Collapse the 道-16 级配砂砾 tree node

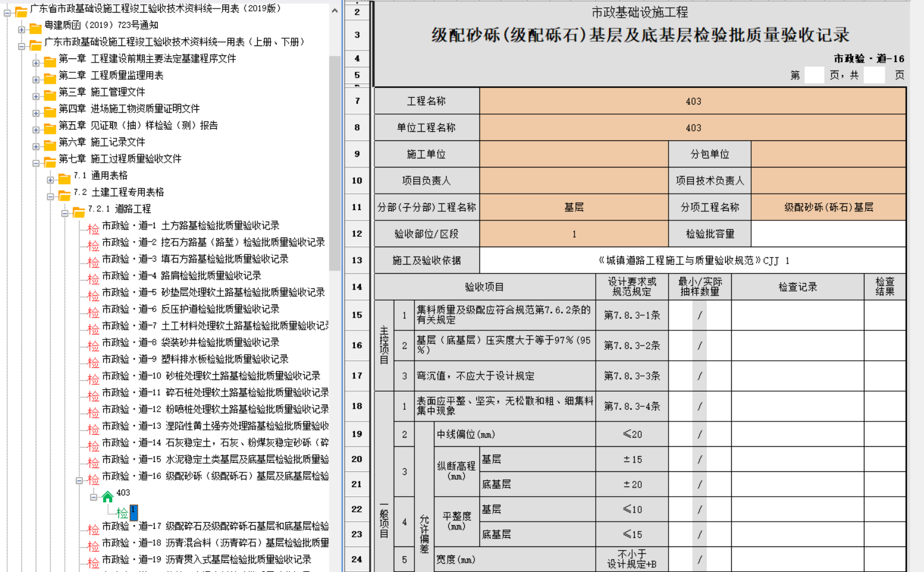tap(79, 480)
